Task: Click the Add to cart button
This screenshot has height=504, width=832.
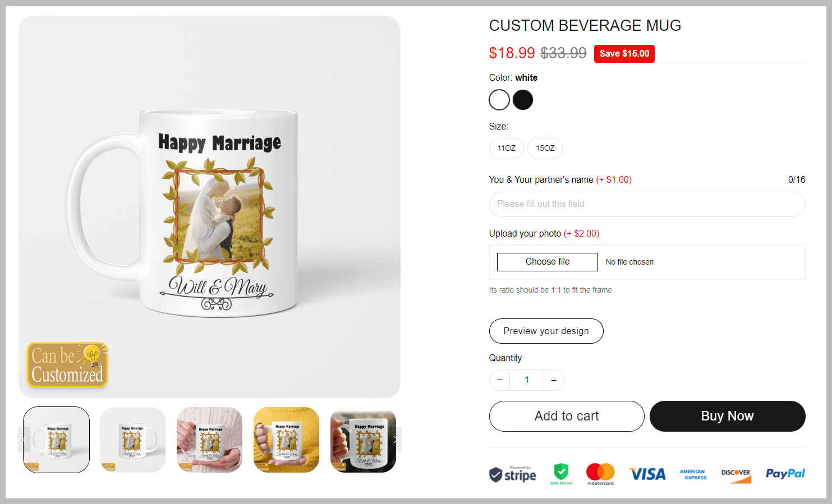Action: point(567,416)
